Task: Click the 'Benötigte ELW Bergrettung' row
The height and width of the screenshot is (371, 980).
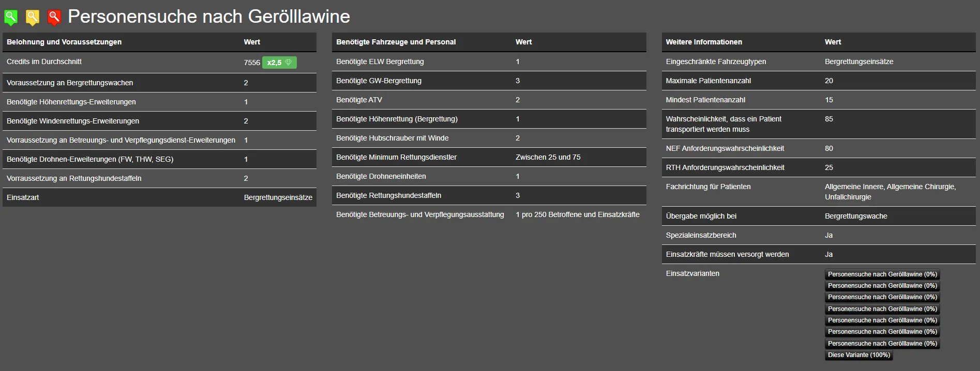Action: tap(380, 61)
